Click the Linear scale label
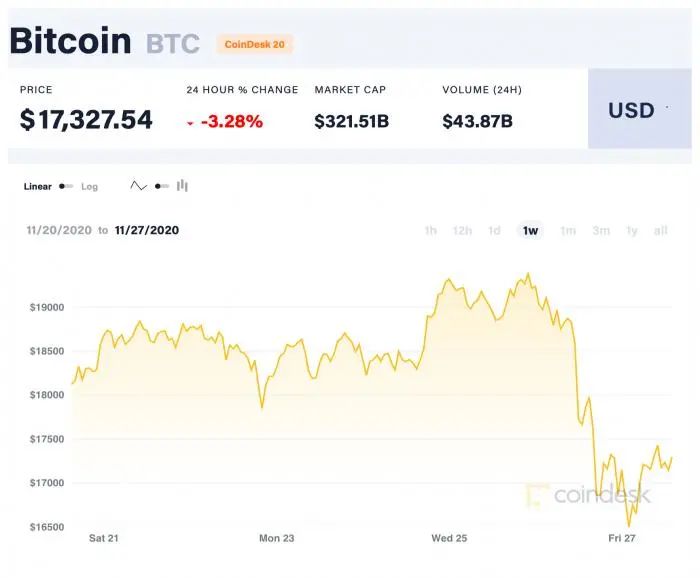Viewport: 700px width, 578px height. point(37,187)
